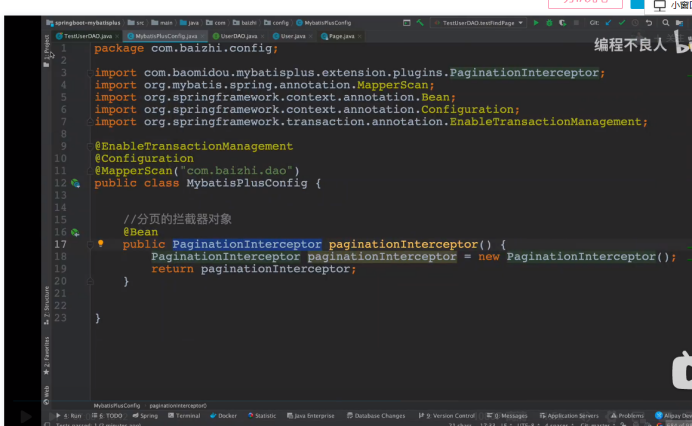Click line number 21 in the gutter
This screenshot has height=426, width=692.
pyautogui.click(x=60, y=294)
